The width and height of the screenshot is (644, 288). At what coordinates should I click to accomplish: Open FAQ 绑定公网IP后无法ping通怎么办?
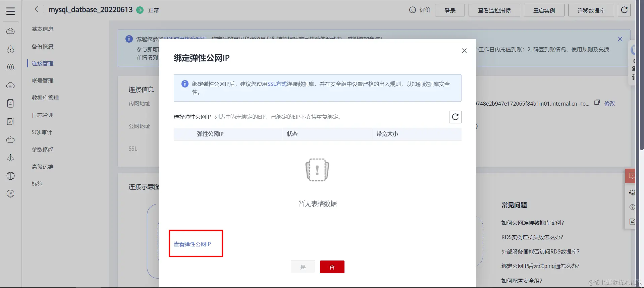[x=540, y=266]
